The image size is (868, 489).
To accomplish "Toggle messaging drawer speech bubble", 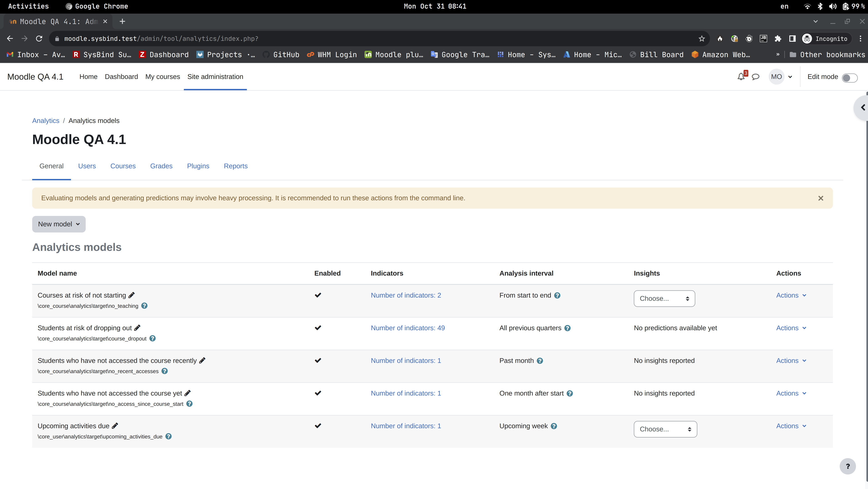I will click(756, 77).
